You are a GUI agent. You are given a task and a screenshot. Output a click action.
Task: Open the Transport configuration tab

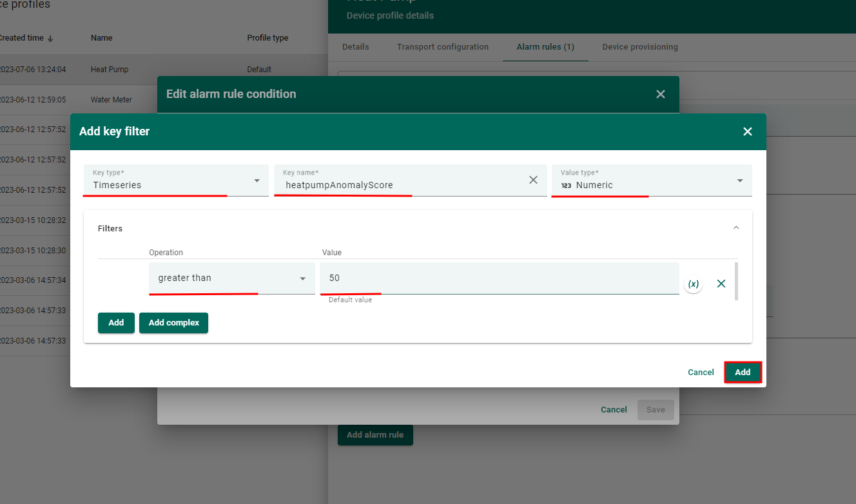pos(442,47)
